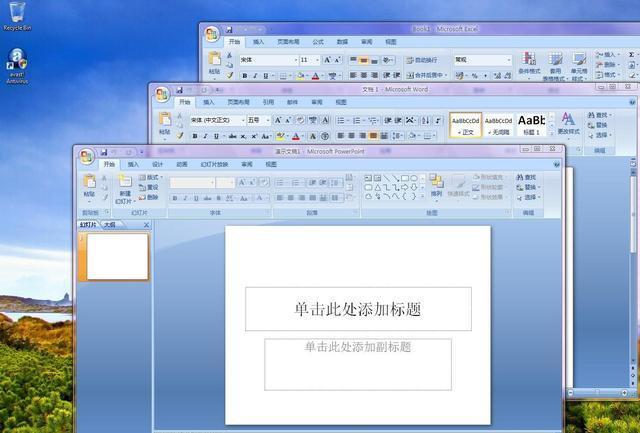Click the Office button in the Excel window
The image size is (640, 433).
click(x=212, y=34)
